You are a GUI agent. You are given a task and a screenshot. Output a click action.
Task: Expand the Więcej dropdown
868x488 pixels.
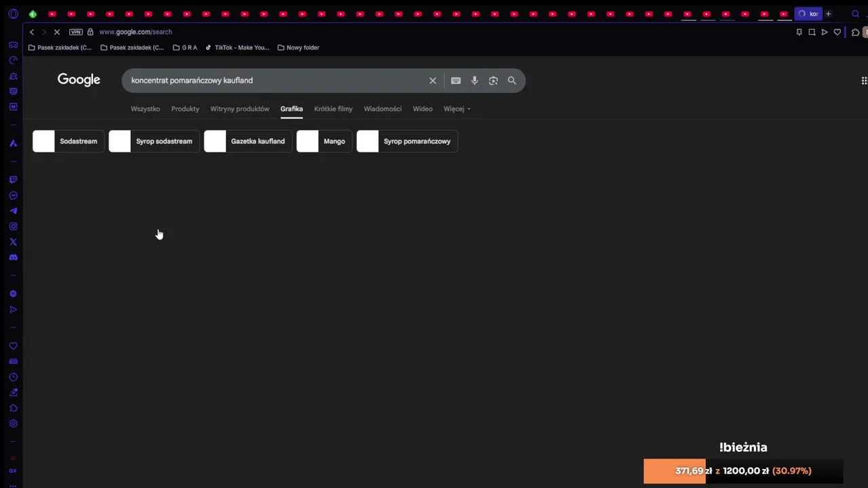tap(457, 108)
